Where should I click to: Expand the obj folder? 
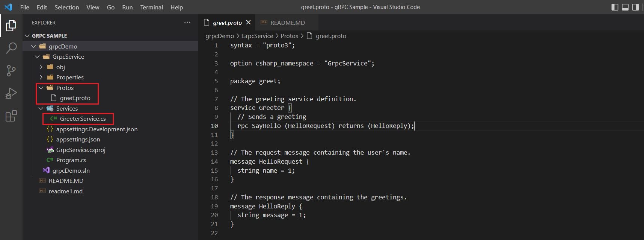click(x=41, y=67)
